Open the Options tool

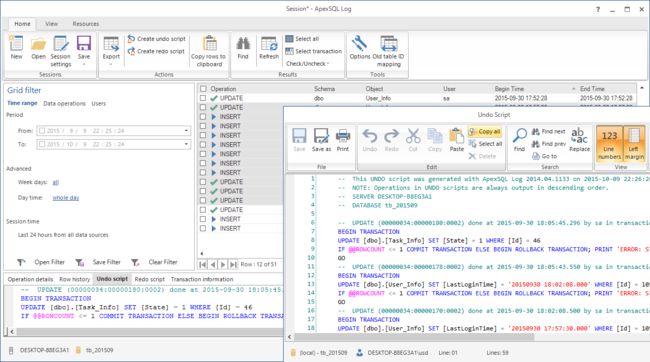pyautogui.click(x=359, y=47)
